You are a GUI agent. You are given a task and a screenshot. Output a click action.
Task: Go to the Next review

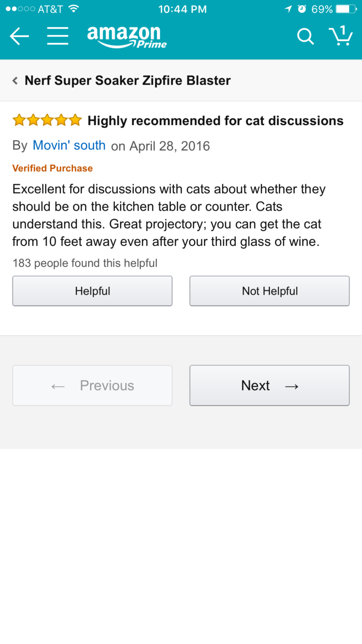tap(270, 385)
